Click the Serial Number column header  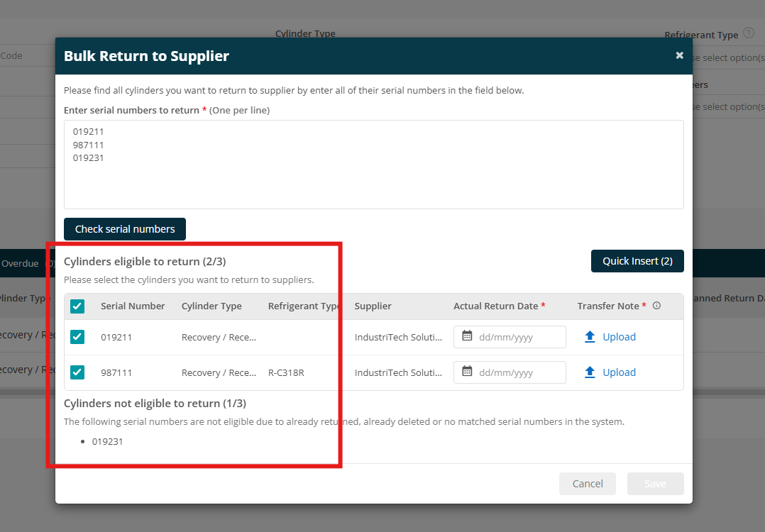click(133, 306)
